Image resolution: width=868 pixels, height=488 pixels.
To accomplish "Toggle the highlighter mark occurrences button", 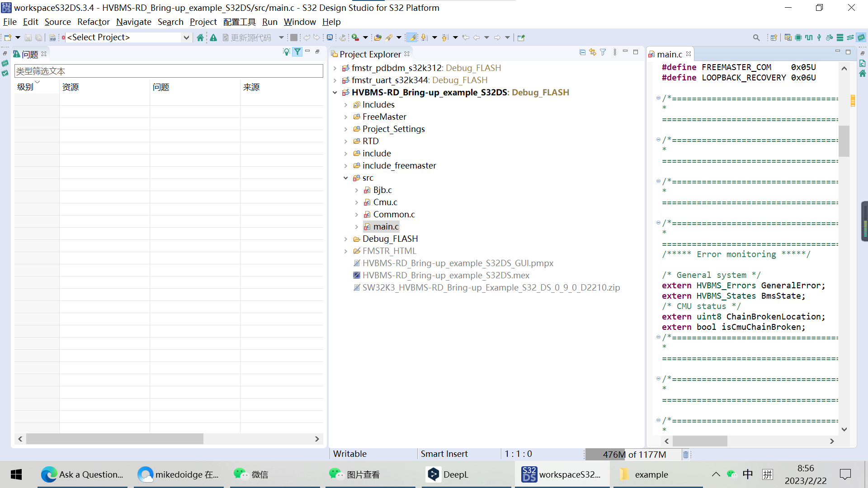I will 412,38.
